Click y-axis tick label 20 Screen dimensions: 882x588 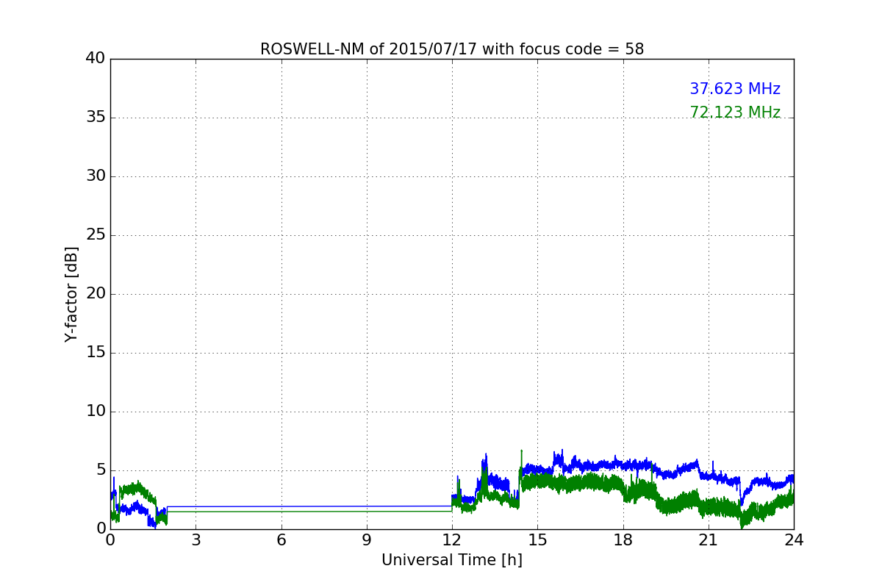pyautogui.click(x=96, y=294)
